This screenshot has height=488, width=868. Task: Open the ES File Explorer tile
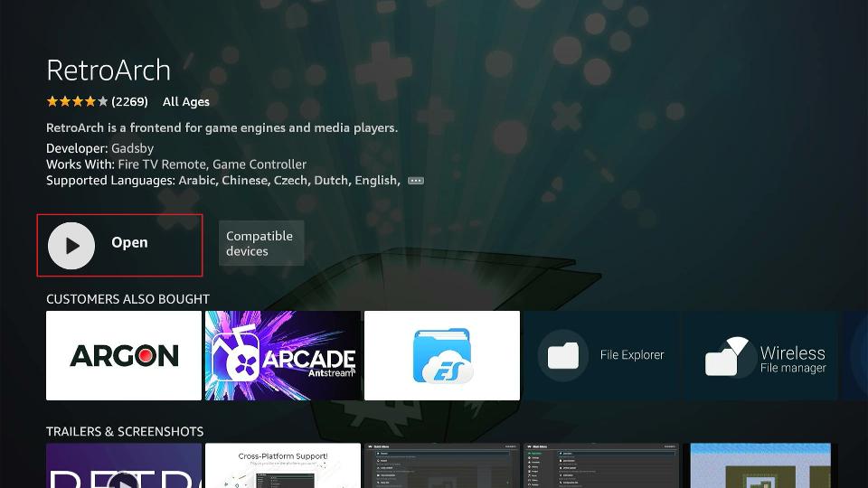point(442,355)
